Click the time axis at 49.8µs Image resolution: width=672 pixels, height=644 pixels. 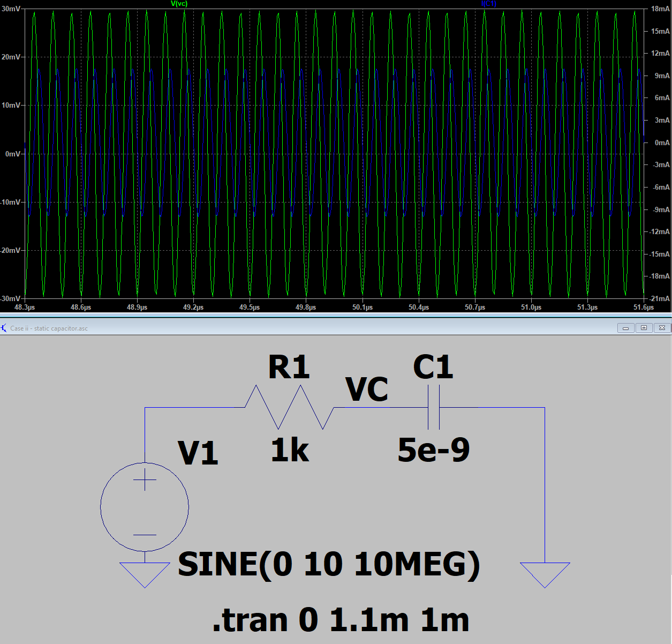pos(306,308)
